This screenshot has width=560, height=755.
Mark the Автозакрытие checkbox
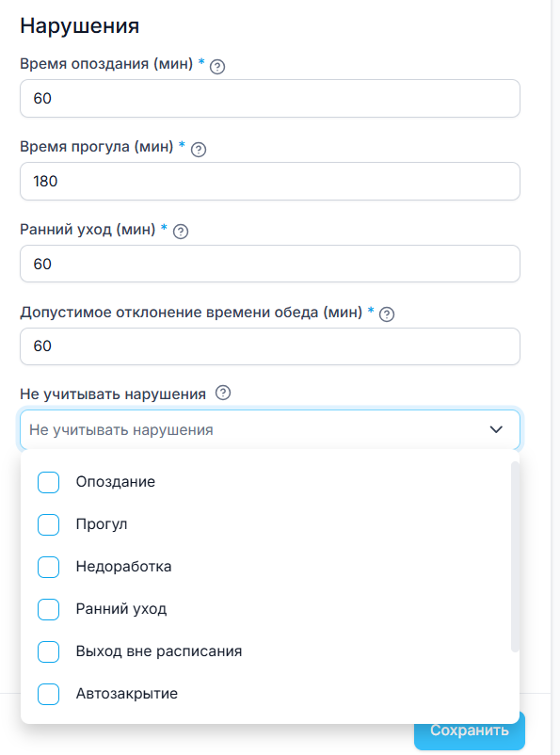(49, 695)
